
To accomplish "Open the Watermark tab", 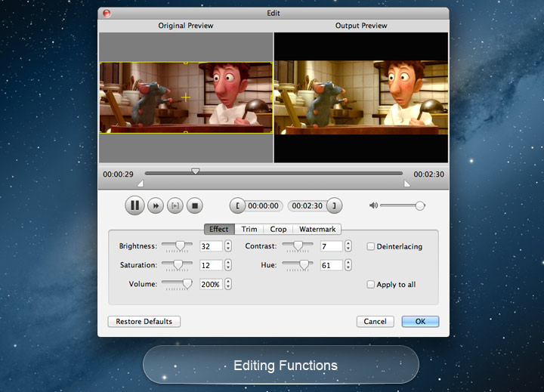I will coord(317,230).
